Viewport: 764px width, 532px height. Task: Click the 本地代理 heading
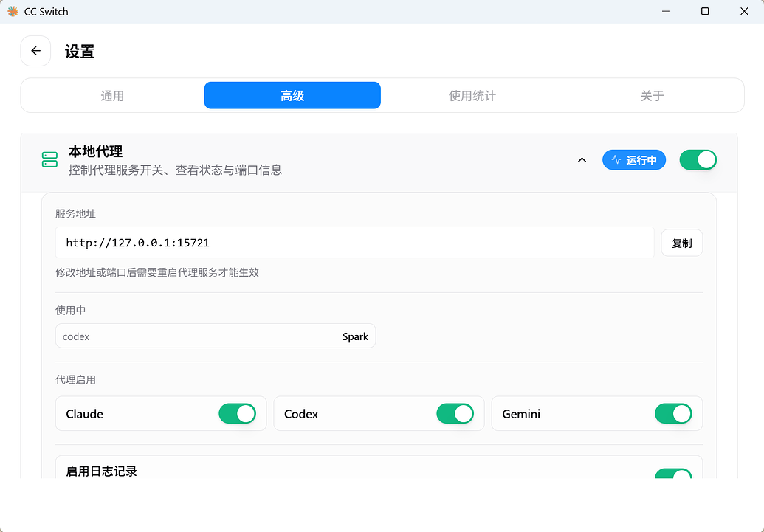coord(95,151)
